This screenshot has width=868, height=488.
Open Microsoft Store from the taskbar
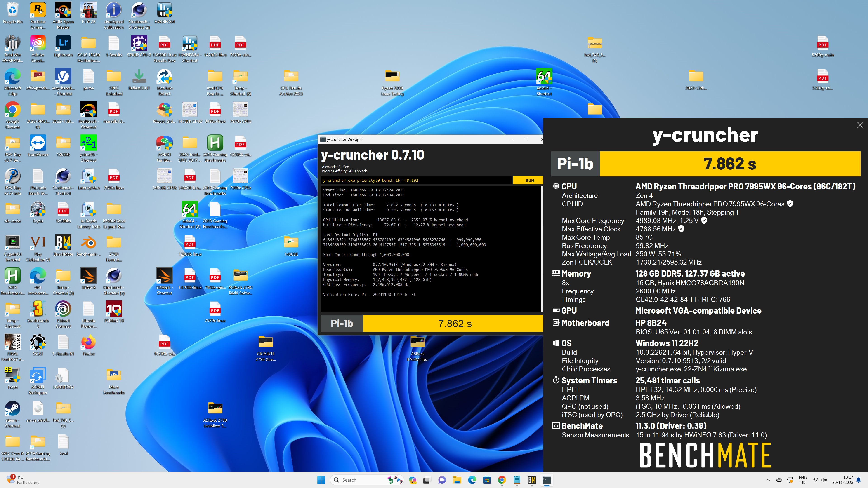tap(487, 480)
